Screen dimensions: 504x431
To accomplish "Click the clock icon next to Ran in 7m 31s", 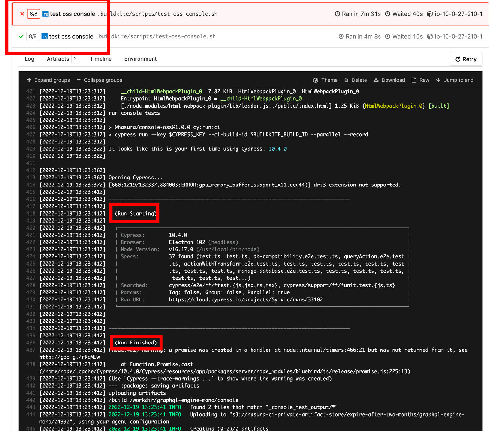I will pos(337,14).
